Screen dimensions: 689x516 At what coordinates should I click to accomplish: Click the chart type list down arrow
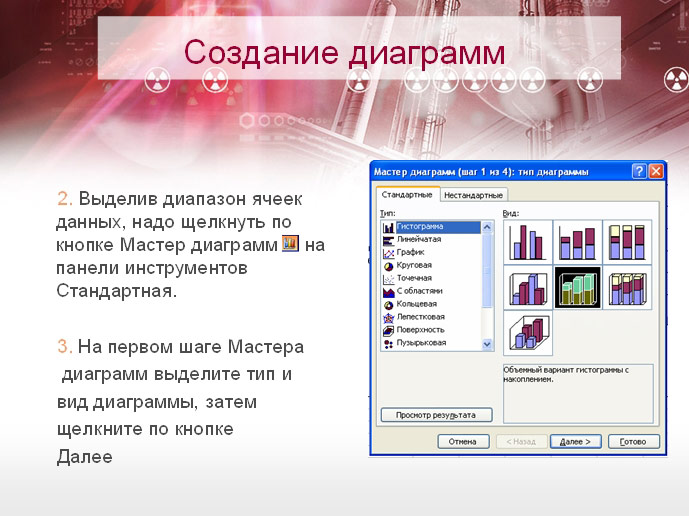pyautogui.click(x=487, y=344)
